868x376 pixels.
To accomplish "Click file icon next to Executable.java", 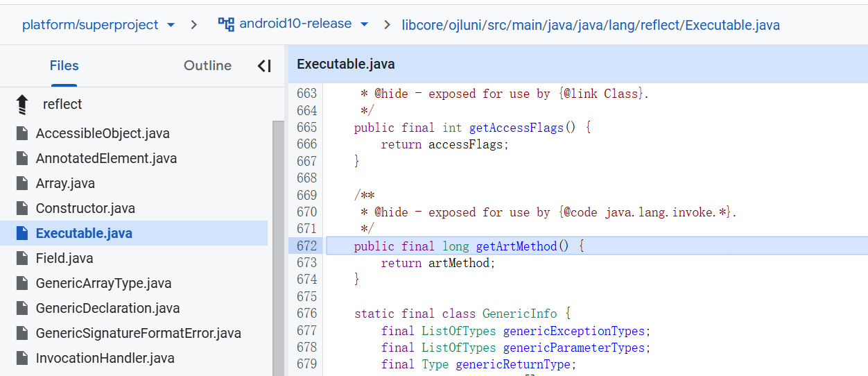I will pyautogui.click(x=22, y=233).
